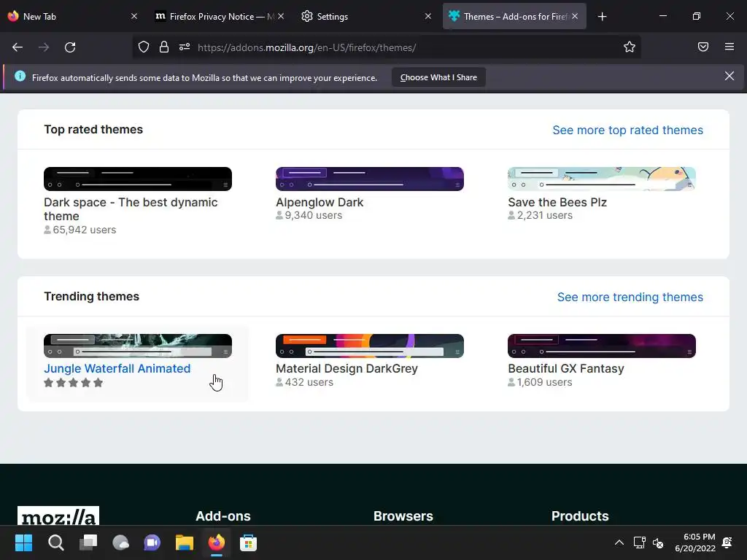Click the info icon in notification bar
Image resolution: width=747 pixels, height=560 pixels.
[20, 76]
